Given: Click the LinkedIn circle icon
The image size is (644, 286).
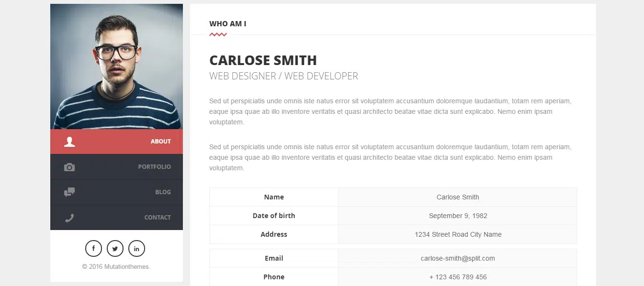Looking at the screenshot, I should point(136,249).
